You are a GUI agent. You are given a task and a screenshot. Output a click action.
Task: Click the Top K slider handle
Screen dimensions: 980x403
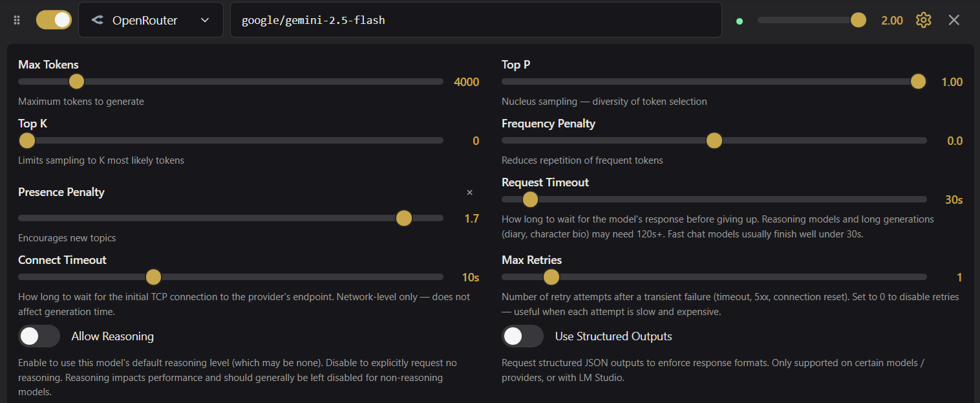tap(27, 140)
